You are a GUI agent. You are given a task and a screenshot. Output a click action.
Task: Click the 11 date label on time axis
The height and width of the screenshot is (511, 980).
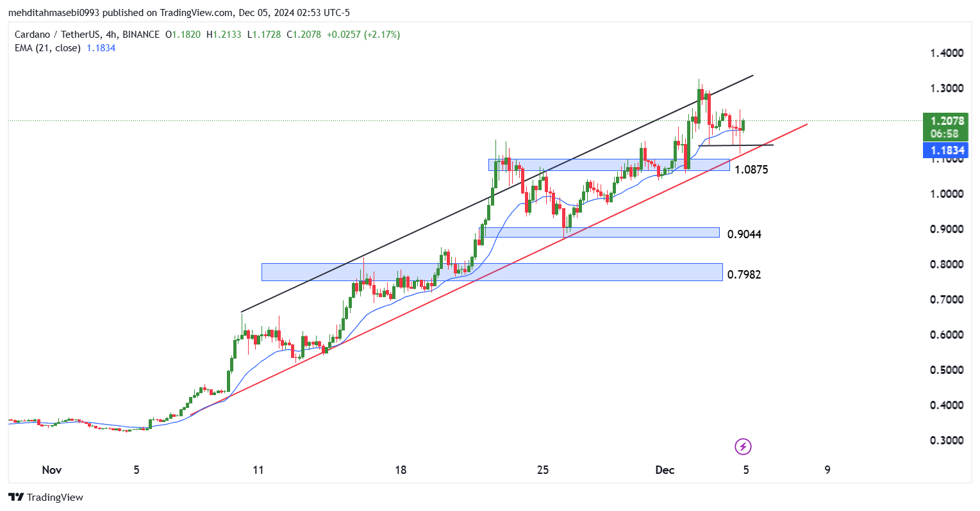coord(258,470)
